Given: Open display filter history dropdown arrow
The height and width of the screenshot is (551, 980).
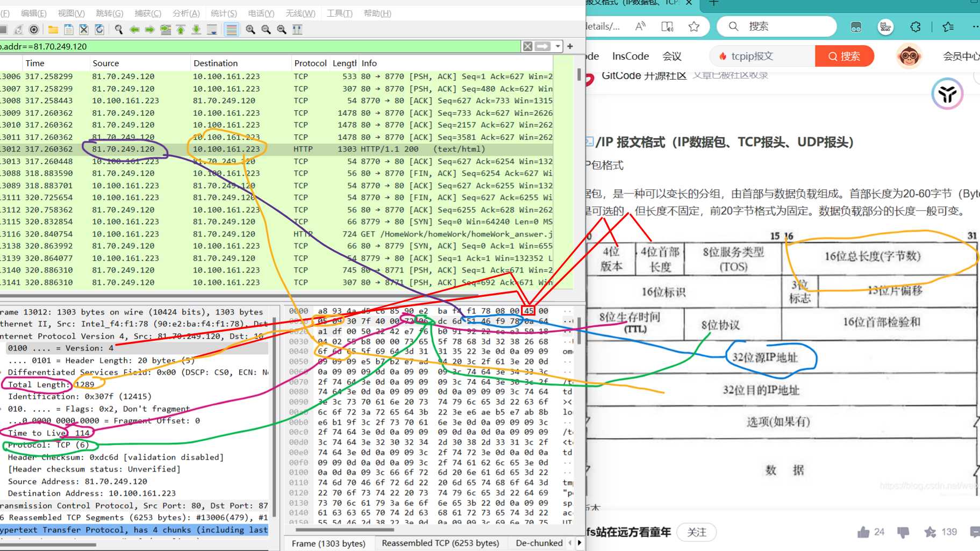Looking at the screenshot, I should pos(558,46).
